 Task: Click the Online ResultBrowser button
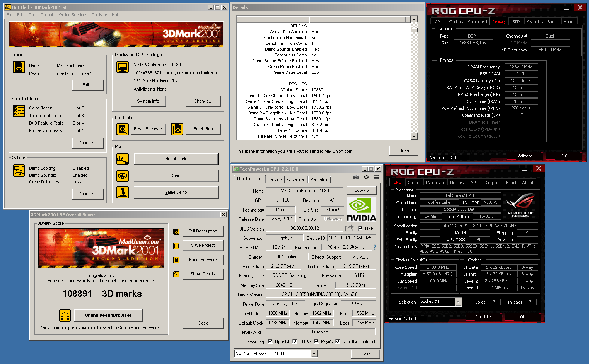point(108,315)
